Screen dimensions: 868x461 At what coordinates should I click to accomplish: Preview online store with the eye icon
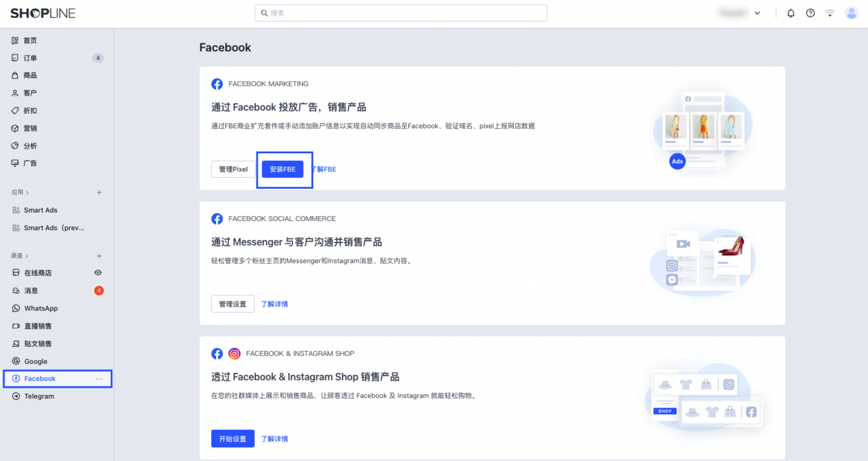point(98,273)
